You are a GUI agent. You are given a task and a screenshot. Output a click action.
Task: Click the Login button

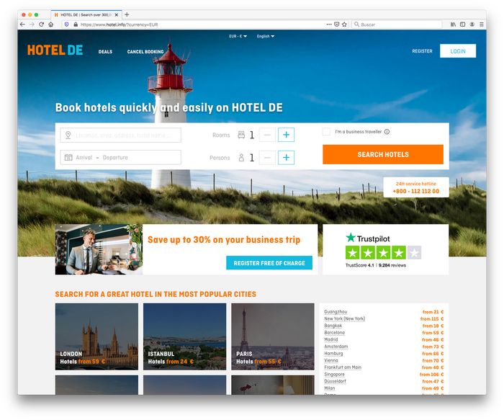click(458, 51)
